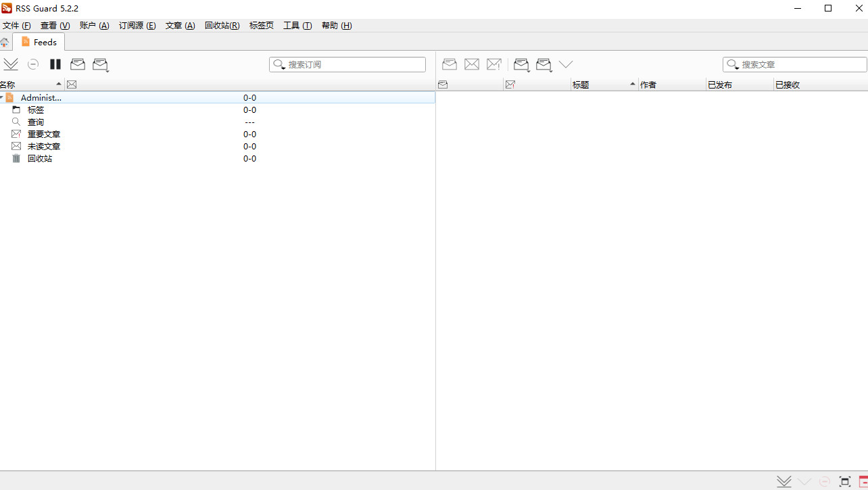This screenshot has width=868, height=490.
Task: Focus the 搜索订阅 search field
Action: coord(347,64)
